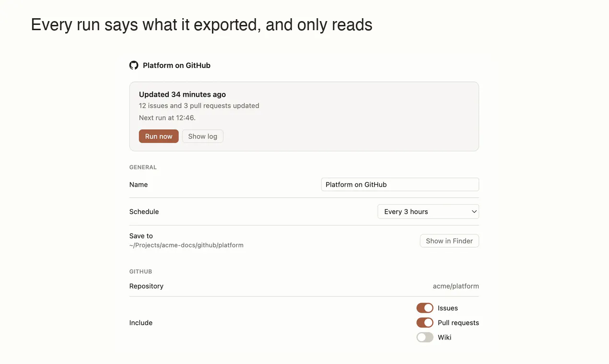
Task: Start an export with Run now
Action: 159,136
